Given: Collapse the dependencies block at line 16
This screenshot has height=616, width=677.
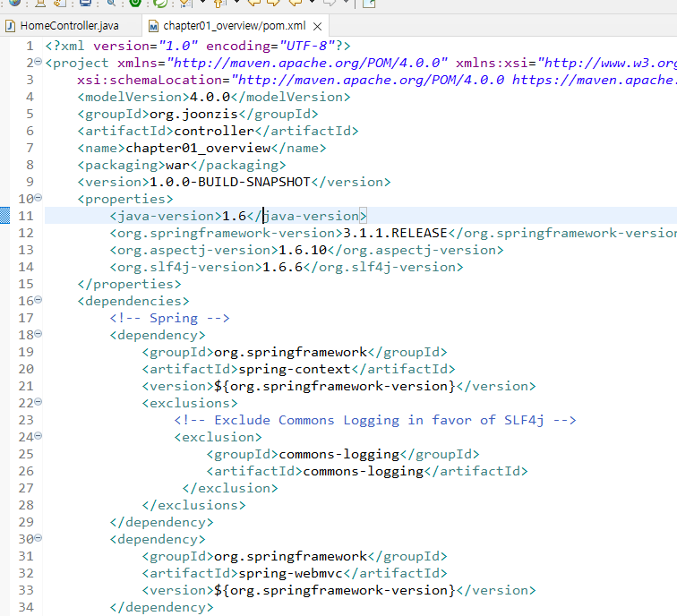Looking at the screenshot, I should pos(38,300).
